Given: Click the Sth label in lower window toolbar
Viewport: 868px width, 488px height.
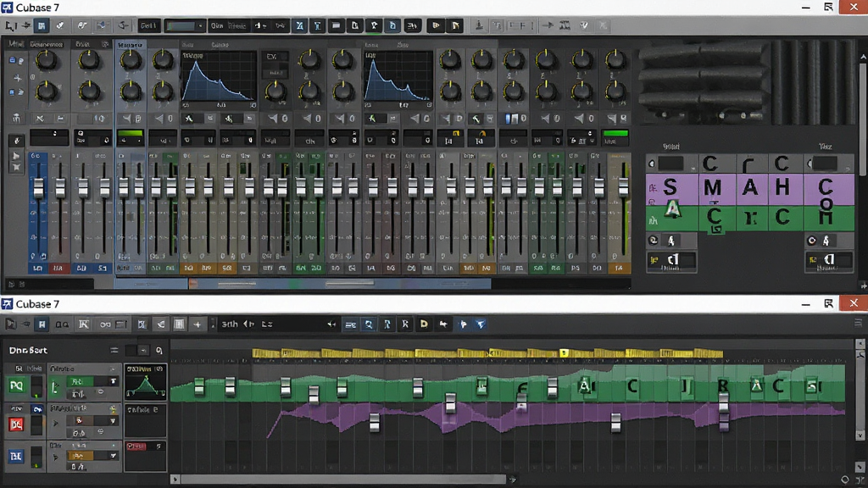Looking at the screenshot, I should [x=230, y=324].
